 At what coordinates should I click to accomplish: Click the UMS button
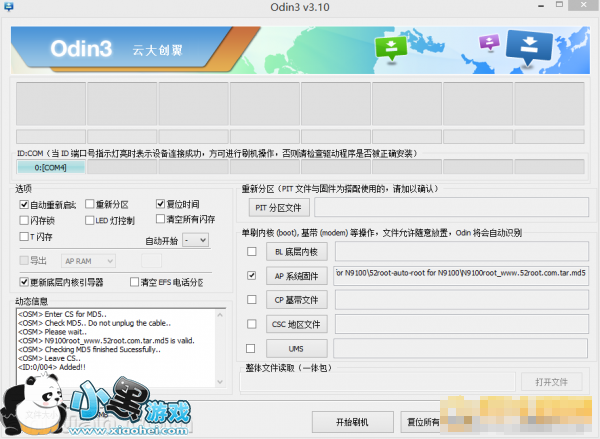[x=297, y=349]
